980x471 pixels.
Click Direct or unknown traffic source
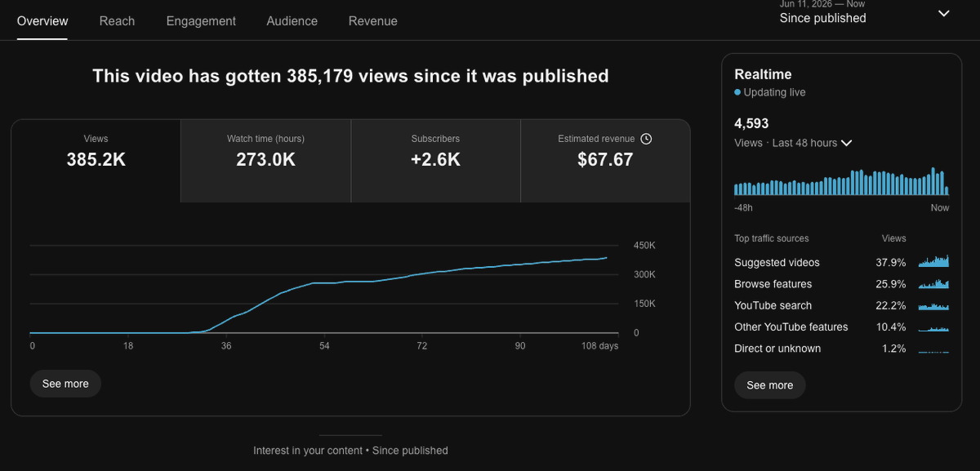777,349
